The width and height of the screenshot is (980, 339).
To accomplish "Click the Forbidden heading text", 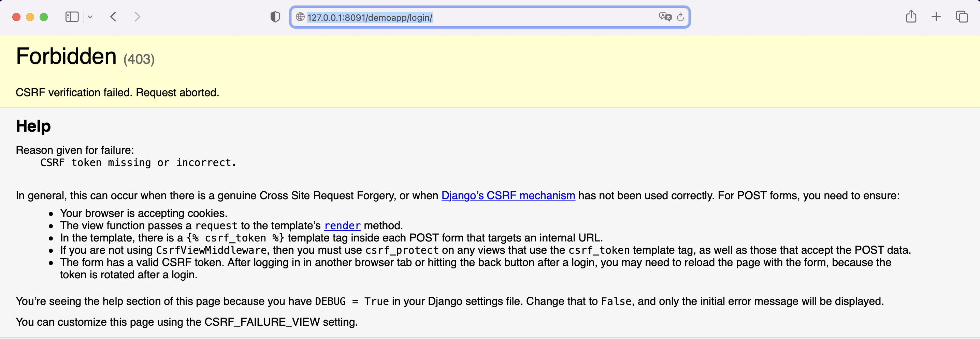I will tap(66, 56).
